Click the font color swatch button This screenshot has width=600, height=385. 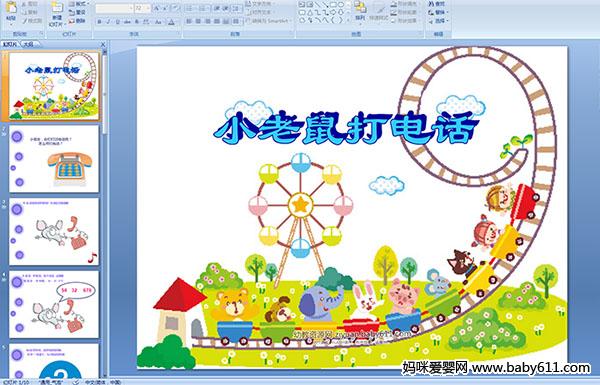point(172,22)
